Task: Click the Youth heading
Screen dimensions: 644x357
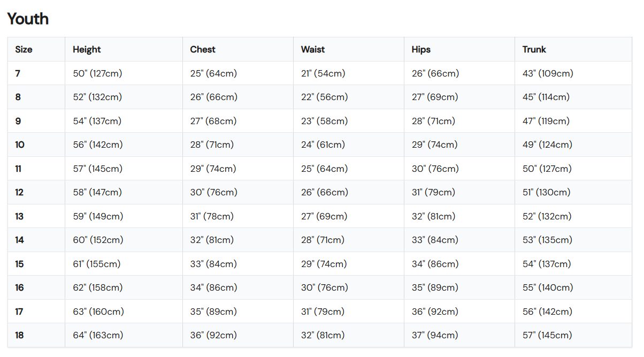Action: pos(28,19)
